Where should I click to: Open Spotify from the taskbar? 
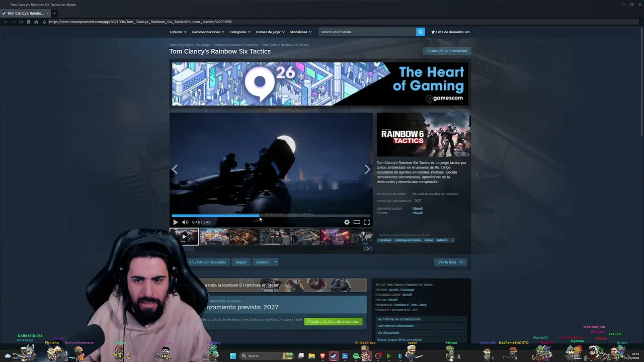(356, 356)
